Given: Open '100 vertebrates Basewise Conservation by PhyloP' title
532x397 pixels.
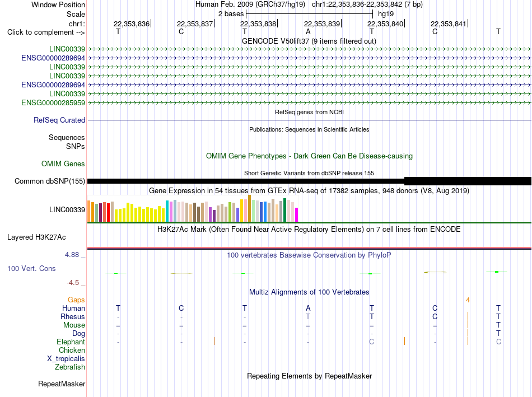Looking at the screenshot, I should coord(309,255).
